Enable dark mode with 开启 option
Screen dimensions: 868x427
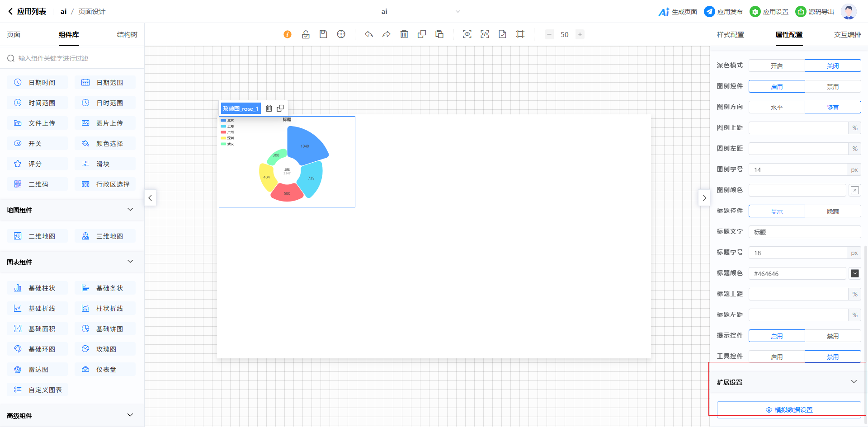pyautogui.click(x=776, y=66)
